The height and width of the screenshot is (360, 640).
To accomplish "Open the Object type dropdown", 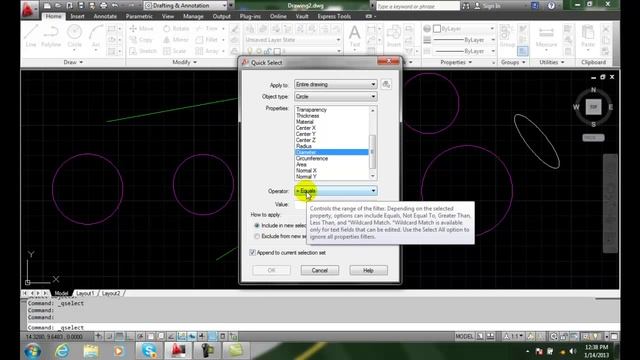I will click(336, 97).
